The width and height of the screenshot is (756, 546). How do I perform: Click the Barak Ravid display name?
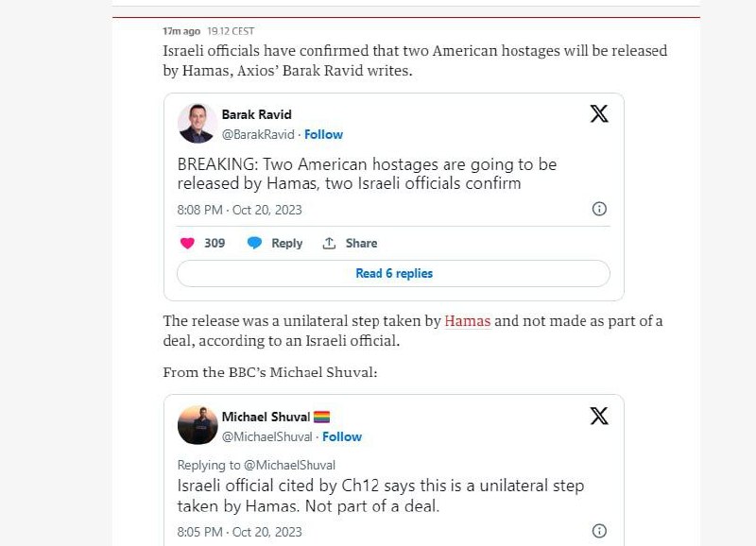[256, 114]
